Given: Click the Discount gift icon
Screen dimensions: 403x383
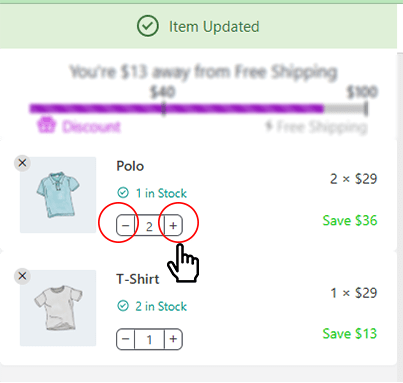Looking at the screenshot, I should click(x=46, y=125).
